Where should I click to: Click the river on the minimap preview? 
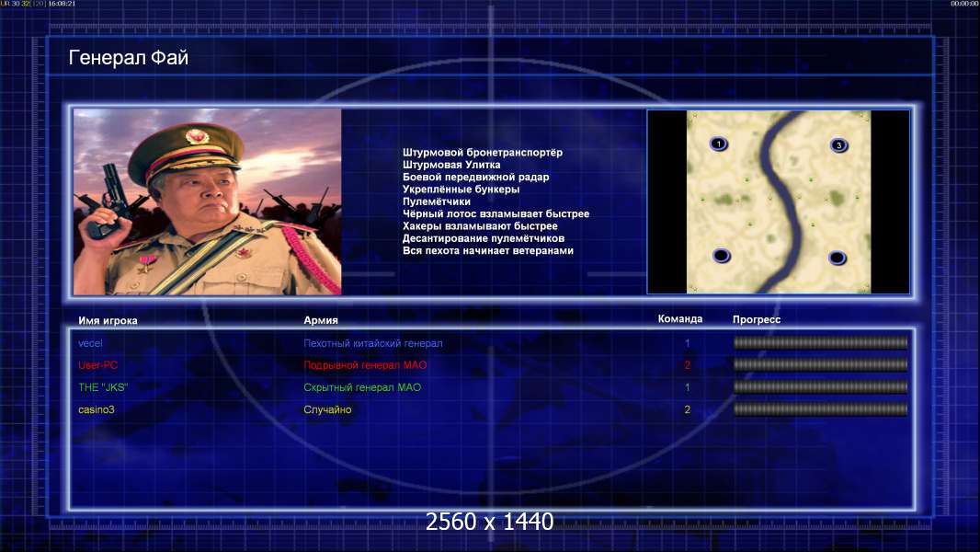[780, 200]
